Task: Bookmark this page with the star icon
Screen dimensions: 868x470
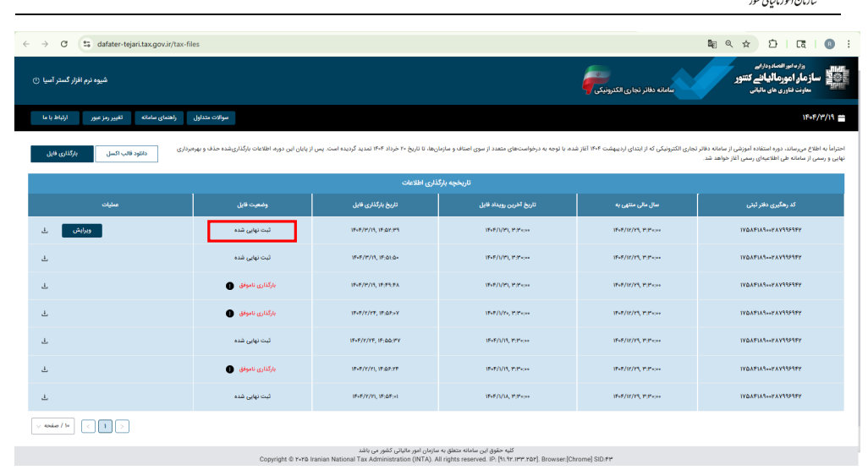Action: [x=746, y=44]
